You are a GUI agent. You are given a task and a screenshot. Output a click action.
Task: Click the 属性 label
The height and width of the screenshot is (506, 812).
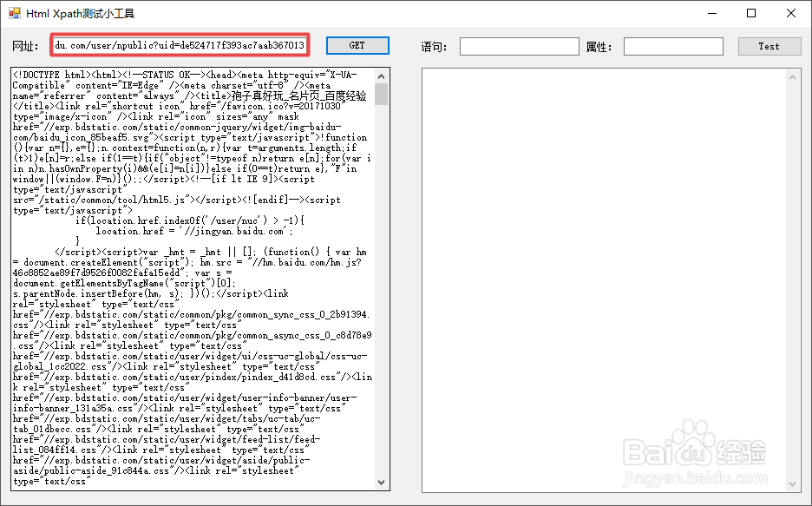pos(599,47)
